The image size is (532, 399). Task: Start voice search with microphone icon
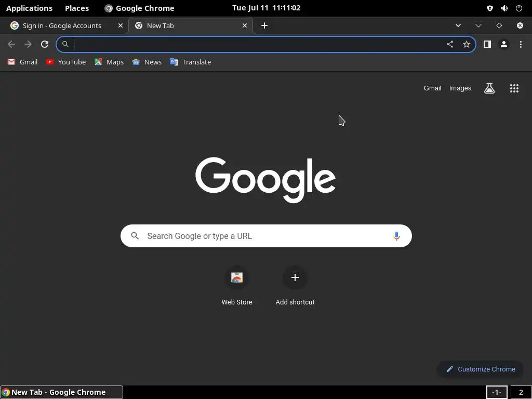(396, 236)
